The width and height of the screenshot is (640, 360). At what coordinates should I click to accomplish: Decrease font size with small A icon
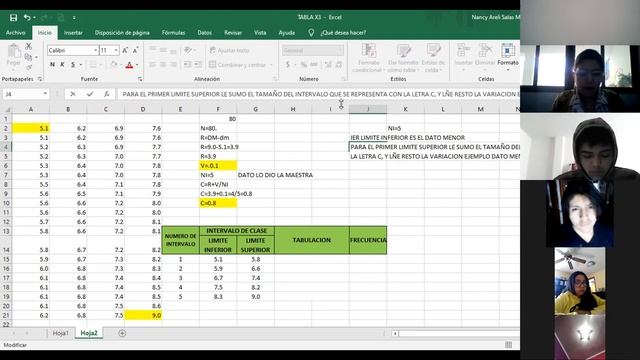pos(136,50)
